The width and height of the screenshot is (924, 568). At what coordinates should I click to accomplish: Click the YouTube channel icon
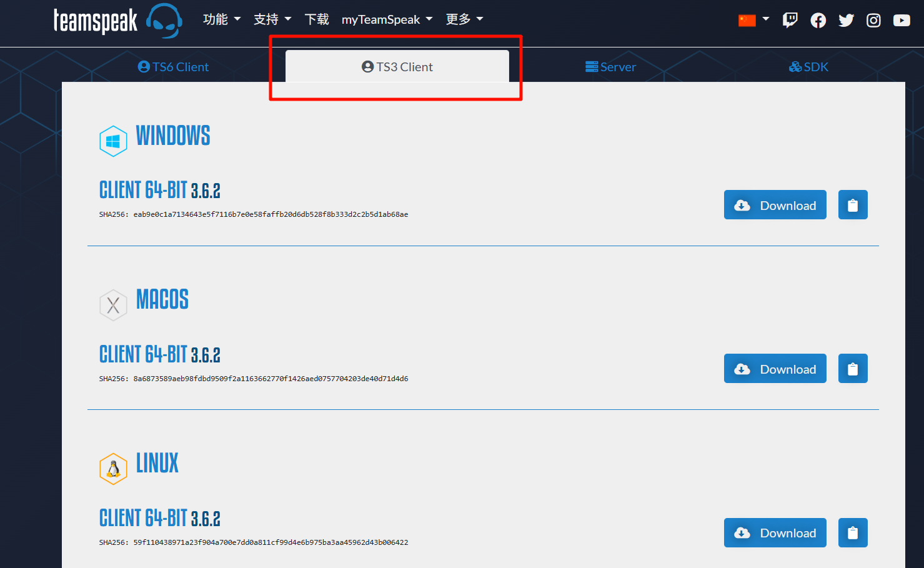902,19
